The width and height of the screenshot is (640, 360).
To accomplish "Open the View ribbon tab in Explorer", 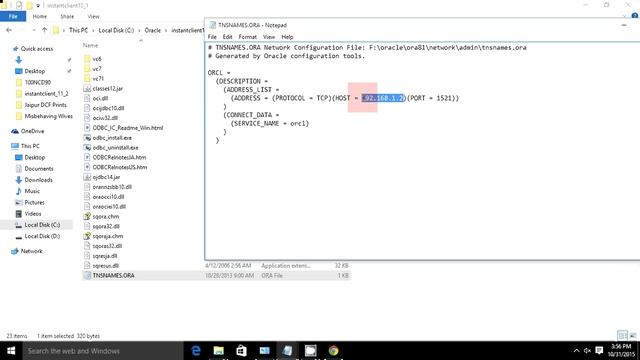I will tap(93, 16).
